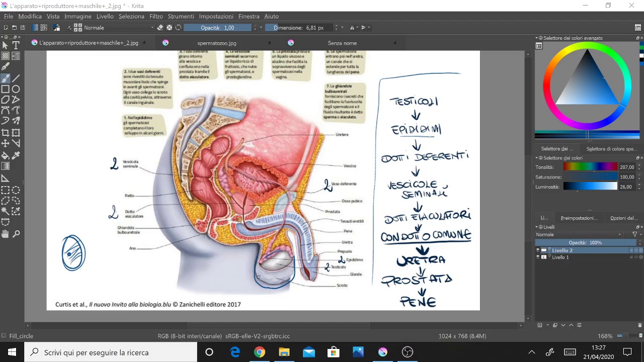Click the brush Opacità slider in toolbar
The width and height of the screenshot is (644, 362).
(217, 28)
